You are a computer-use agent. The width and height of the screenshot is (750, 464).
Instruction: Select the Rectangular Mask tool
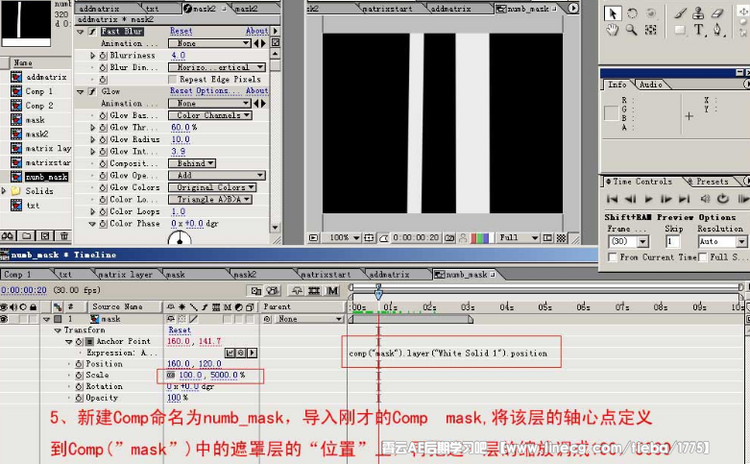tap(680, 30)
